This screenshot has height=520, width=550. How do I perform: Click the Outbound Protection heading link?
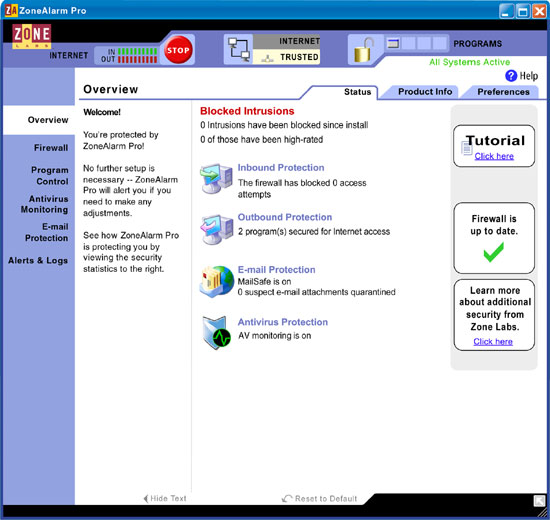284,217
